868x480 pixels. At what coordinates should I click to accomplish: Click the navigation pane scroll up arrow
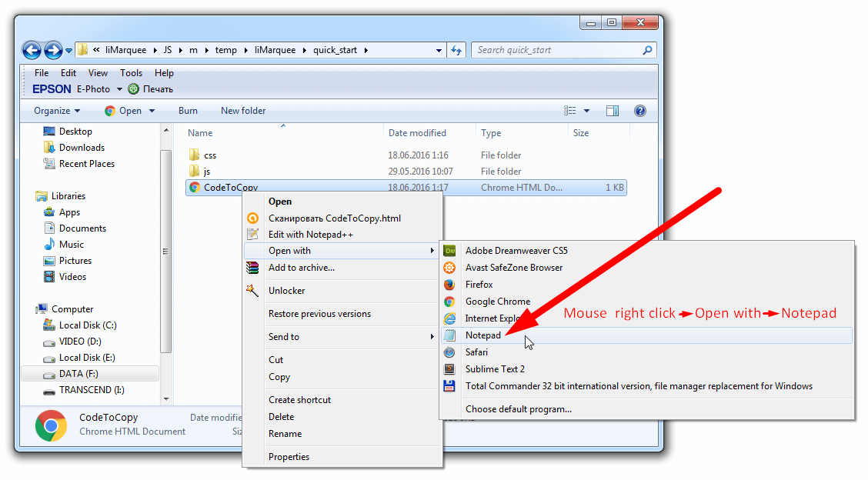pyautogui.click(x=165, y=130)
